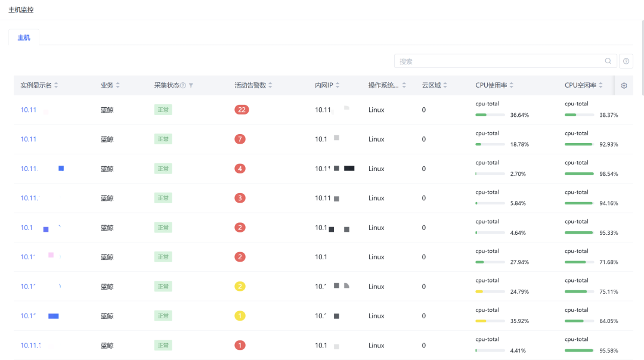Screen dimensions: 644x360
Task: Click the red alarm badge showing 3
Action: click(x=240, y=198)
